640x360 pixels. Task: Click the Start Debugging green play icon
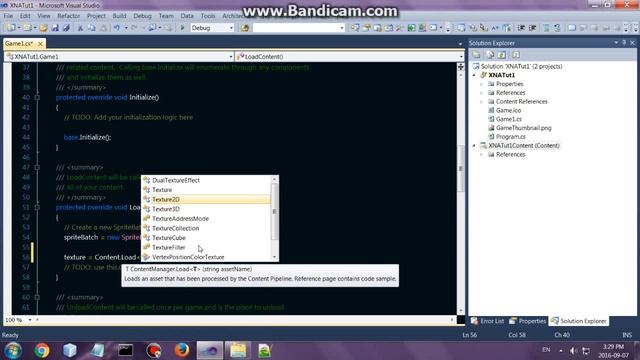(x=182, y=28)
